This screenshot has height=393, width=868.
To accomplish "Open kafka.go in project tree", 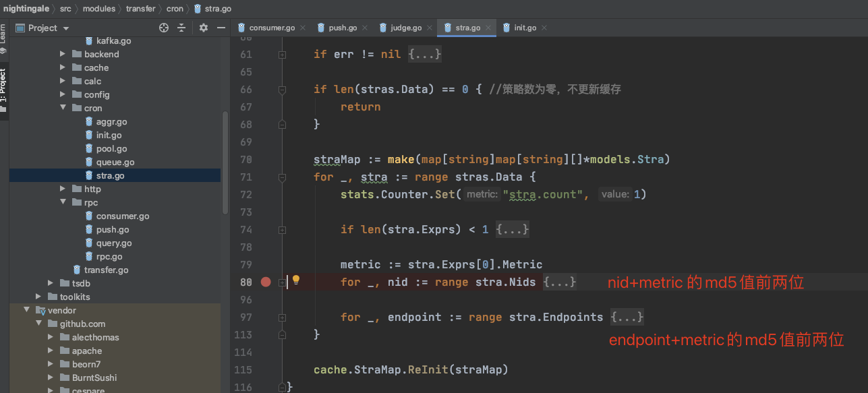I will [x=113, y=40].
